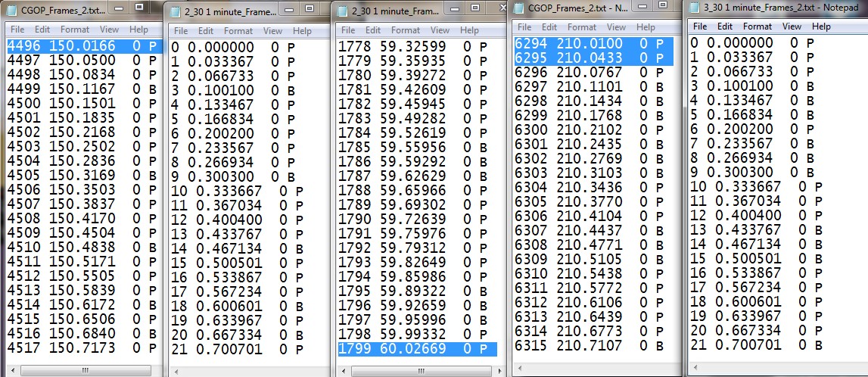Click line 6304 210.3436
Image resolution: width=868 pixels, height=377 pixels.
(590, 188)
